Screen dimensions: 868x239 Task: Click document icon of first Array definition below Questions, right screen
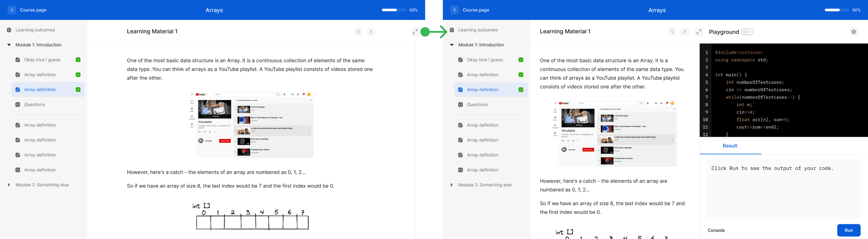point(461,125)
